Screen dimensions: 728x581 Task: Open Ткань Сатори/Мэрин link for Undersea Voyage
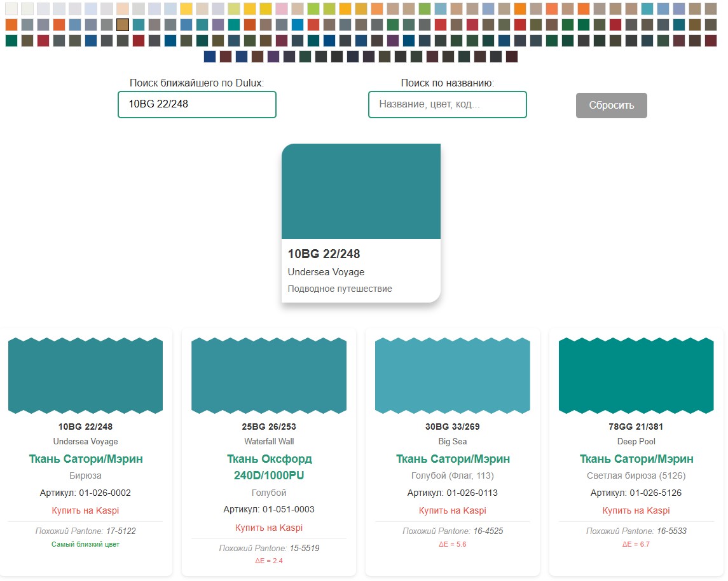click(x=86, y=459)
